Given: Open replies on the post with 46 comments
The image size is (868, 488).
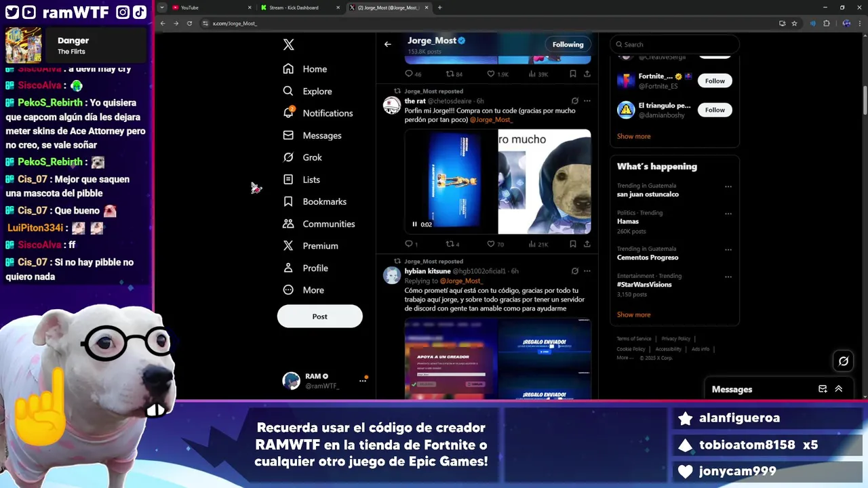Looking at the screenshot, I should (413, 74).
